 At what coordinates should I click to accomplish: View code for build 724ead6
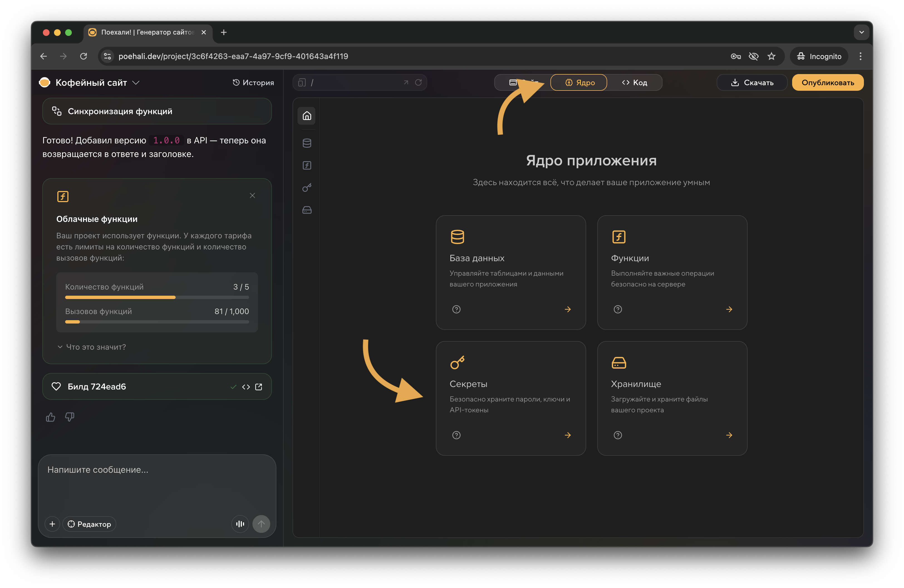[246, 387]
